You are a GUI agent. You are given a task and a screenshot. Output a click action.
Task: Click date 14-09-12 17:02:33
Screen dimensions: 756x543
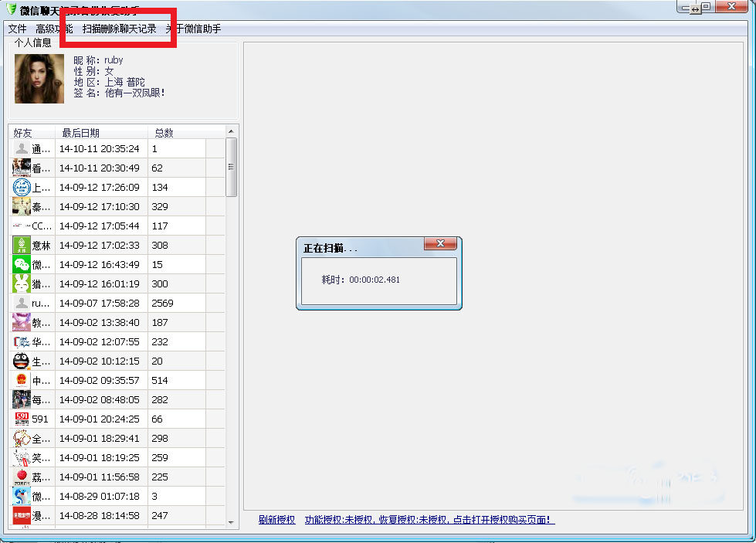[100, 245]
